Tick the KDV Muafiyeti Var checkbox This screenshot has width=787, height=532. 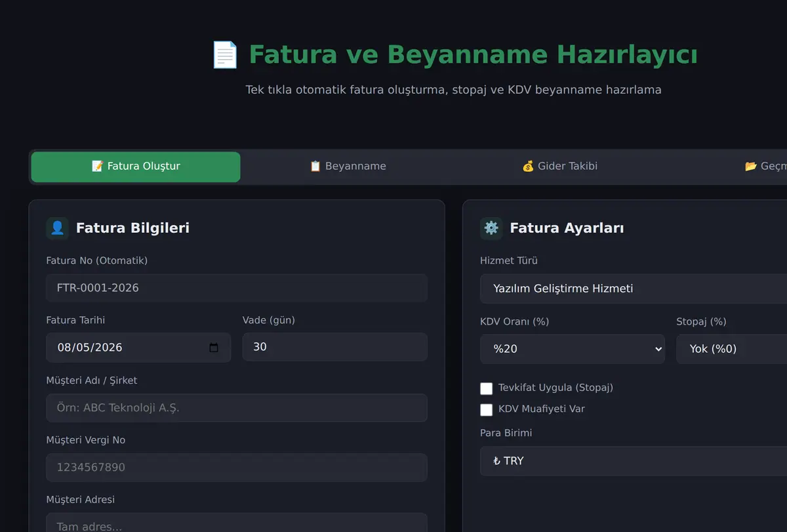[486, 410]
